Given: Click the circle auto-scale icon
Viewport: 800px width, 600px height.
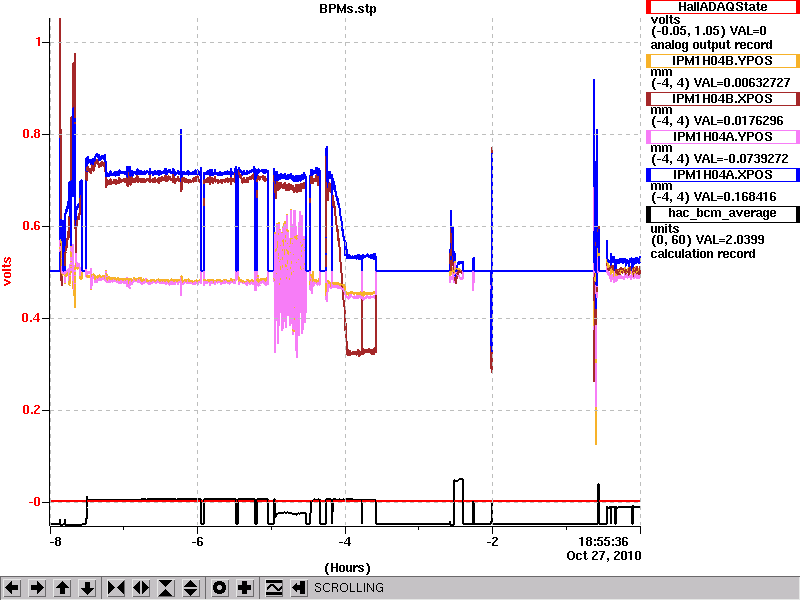Looking at the screenshot, I should click(x=219, y=588).
